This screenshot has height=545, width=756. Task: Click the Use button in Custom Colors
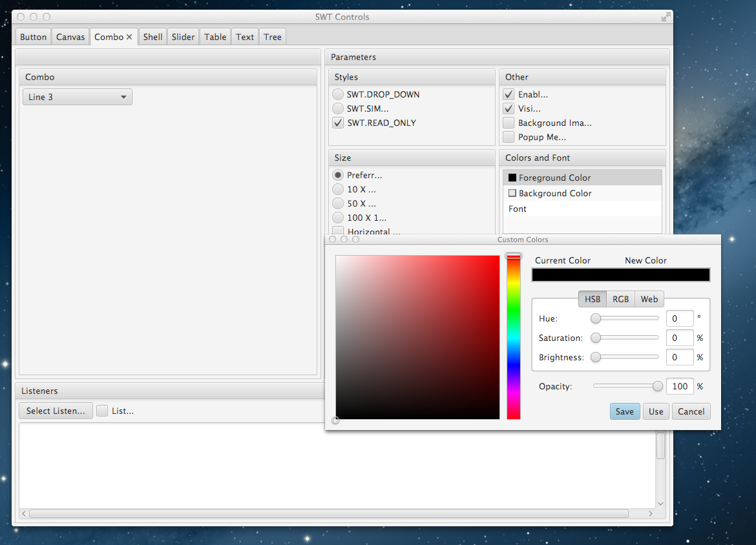tap(656, 411)
